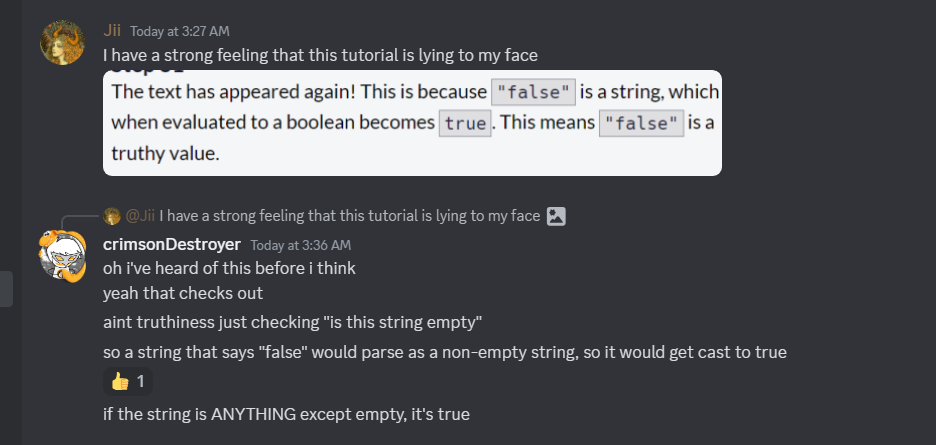Click the "aint truthiness just checking" message
936x445 pixels.
293,322
